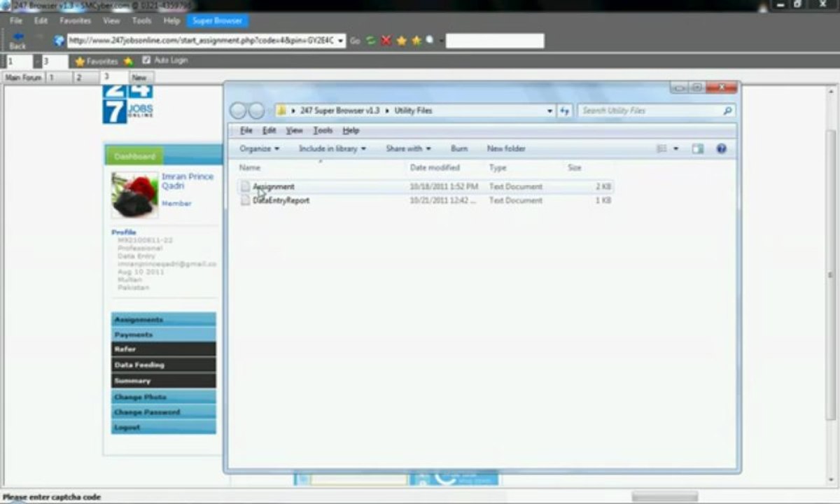Open the Summary sidebar link

tap(164, 381)
